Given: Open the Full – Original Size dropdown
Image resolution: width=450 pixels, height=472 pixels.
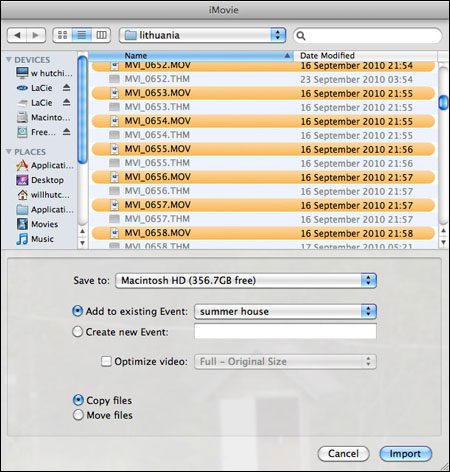Looking at the screenshot, I should (285, 361).
